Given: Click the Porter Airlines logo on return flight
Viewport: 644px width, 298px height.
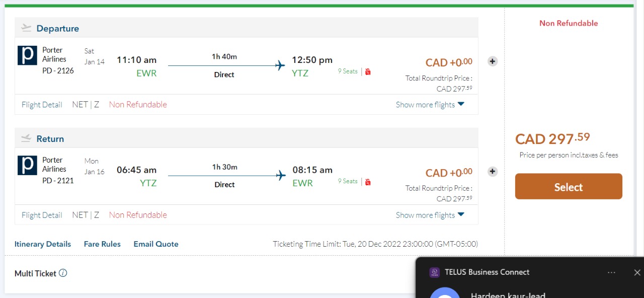Looking at the screenshot, I should [x=27, y=165].
